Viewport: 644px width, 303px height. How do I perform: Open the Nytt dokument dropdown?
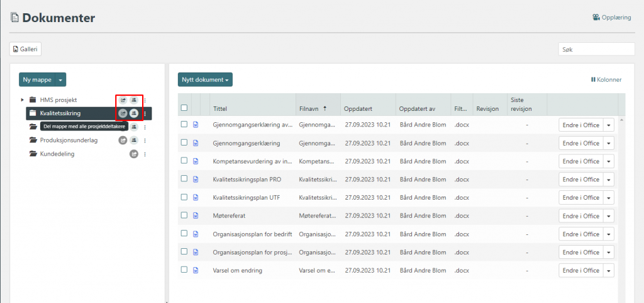205,80
